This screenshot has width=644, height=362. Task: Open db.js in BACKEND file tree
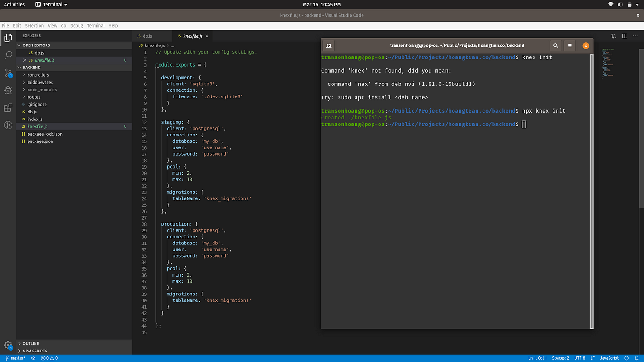[x=74, y=112]
